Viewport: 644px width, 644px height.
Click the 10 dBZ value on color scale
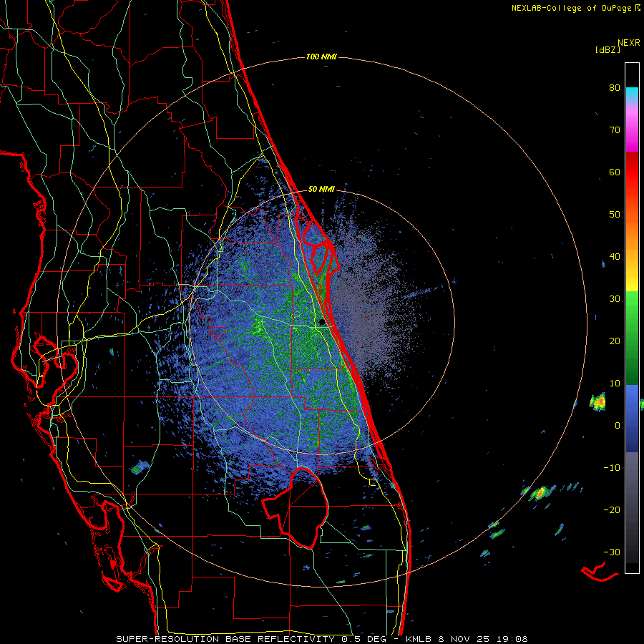coord(615,384)
